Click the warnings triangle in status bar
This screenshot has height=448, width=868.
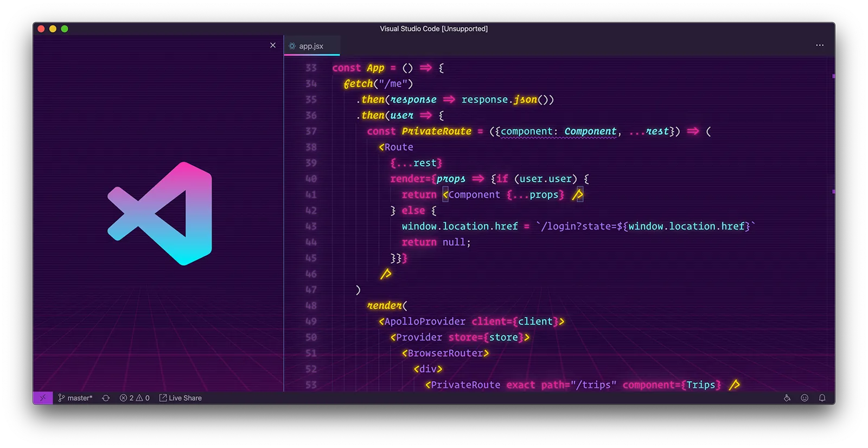[x=140, y=398]
